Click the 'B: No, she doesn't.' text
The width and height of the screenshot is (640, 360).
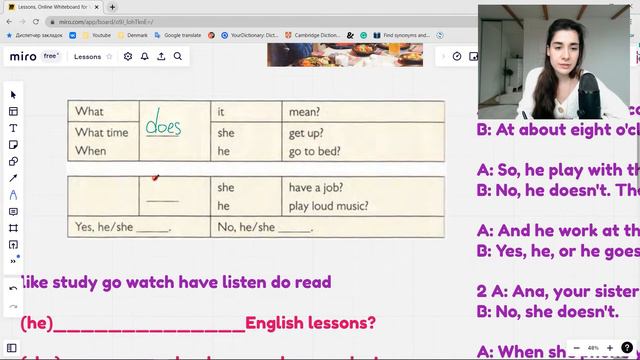(x=547, y=311)
